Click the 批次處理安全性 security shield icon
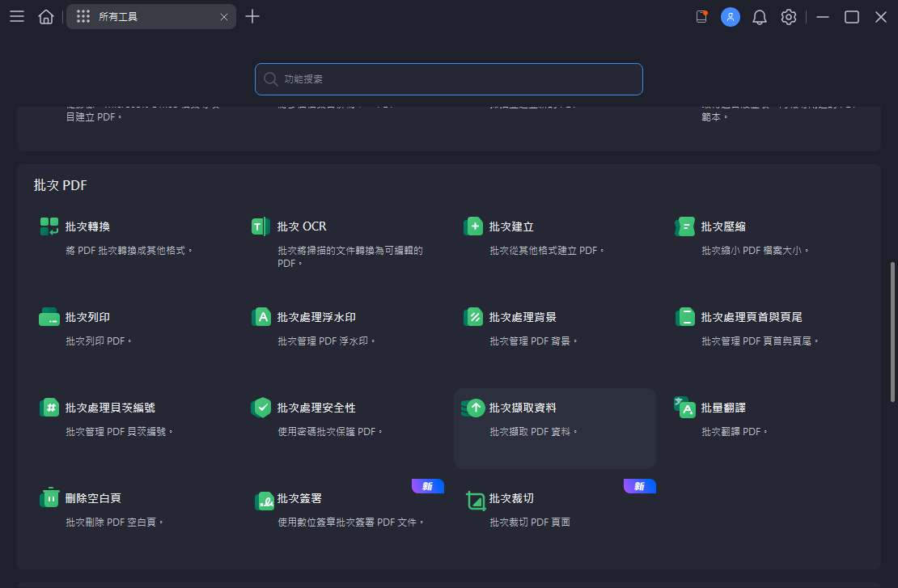Screen dimensions: 898x588 pos(261,408)
